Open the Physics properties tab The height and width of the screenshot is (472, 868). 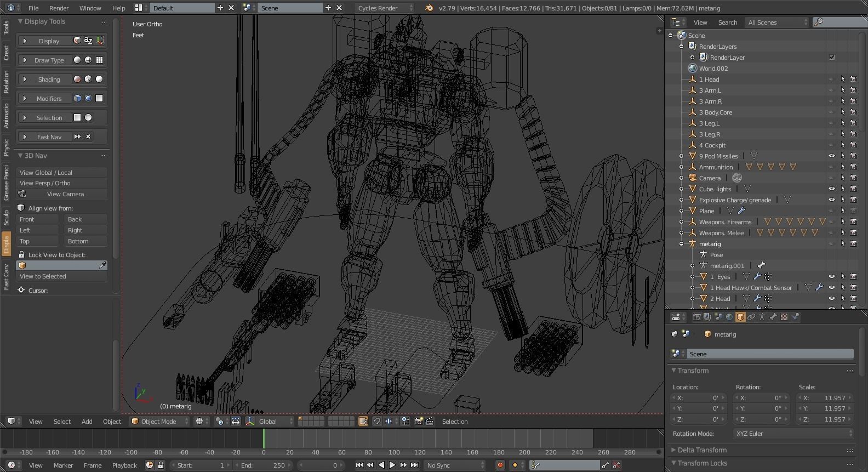795,317
